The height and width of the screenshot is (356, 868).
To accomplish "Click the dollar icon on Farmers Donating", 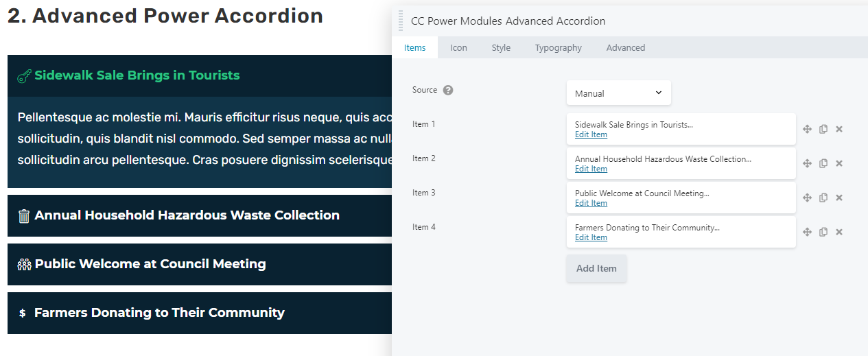I will tap(22, 313).
